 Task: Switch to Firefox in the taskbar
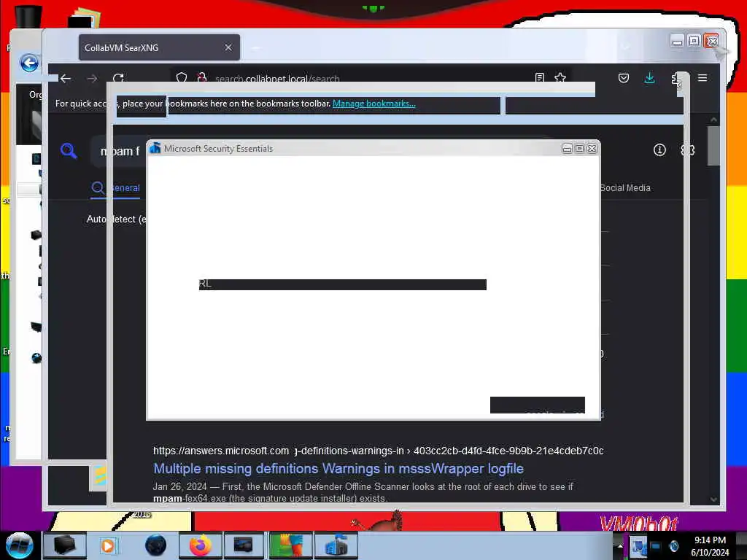(201, 545)
